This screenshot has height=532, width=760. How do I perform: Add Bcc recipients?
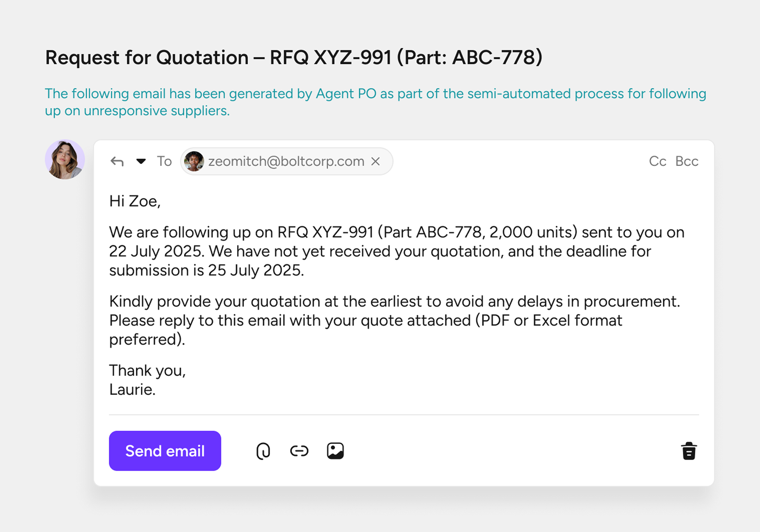[687, 161]
